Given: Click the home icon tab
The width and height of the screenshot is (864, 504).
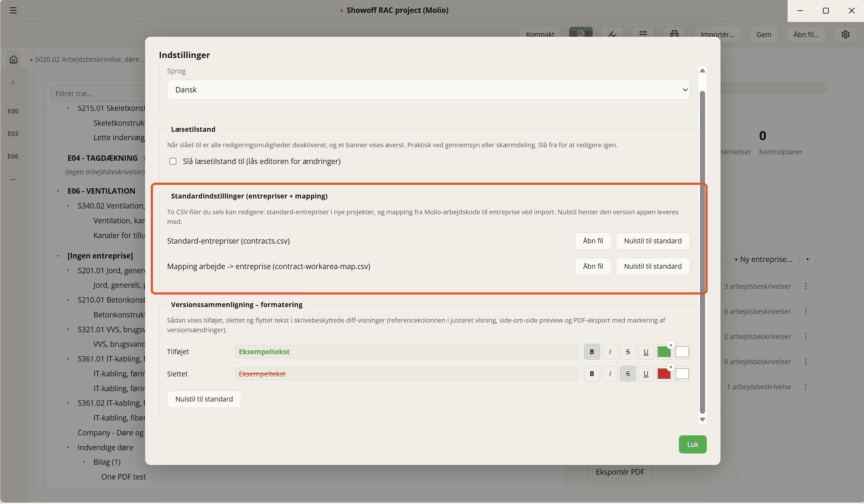Looking at the screenshot, I should tap(14, 59).
